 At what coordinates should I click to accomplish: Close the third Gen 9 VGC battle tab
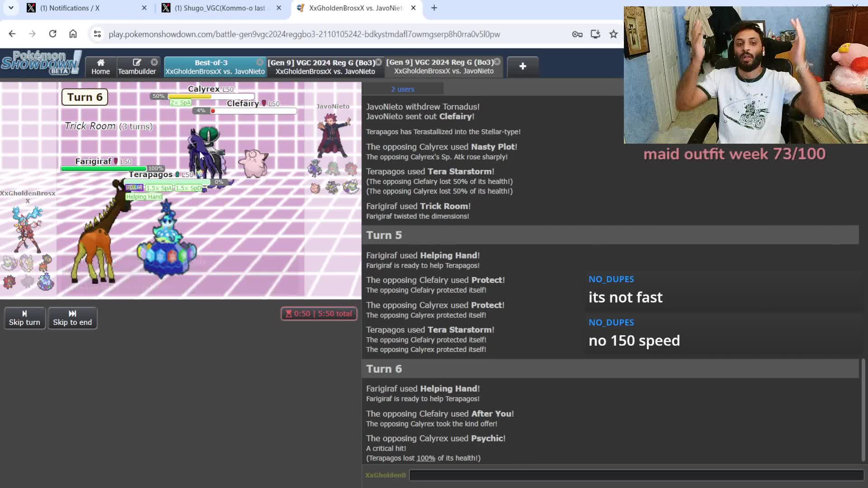click(497, 61)
